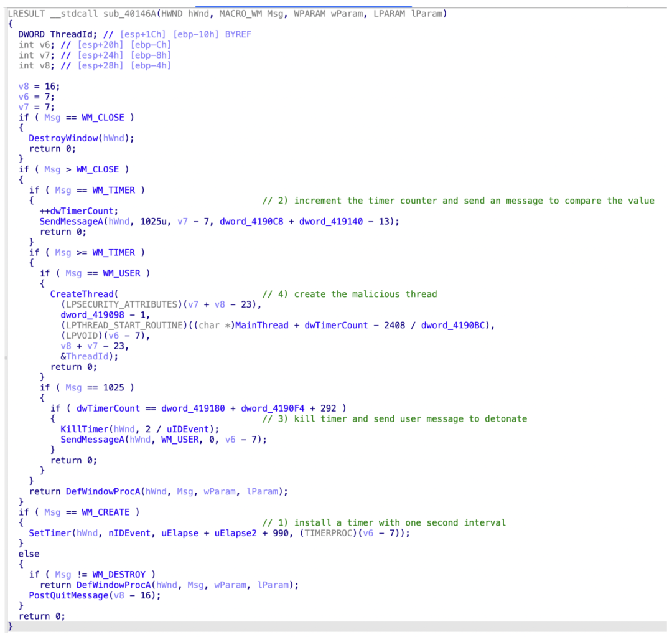
Task: Click the DestroyWindow function call
Action: coord(63,138)
